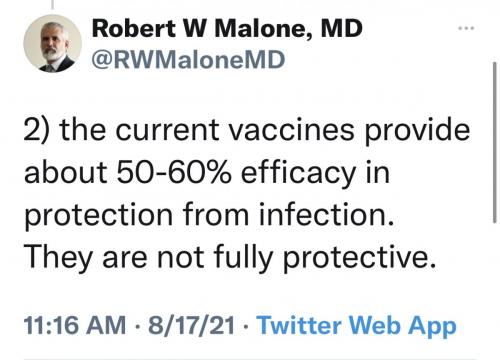Open Robert W Malone's profile picture

click(53, 43)
